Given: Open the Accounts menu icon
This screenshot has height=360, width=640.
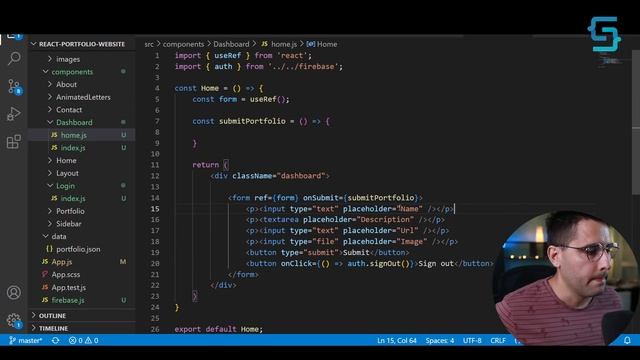Looking at the screenshot, I should 13,292.
